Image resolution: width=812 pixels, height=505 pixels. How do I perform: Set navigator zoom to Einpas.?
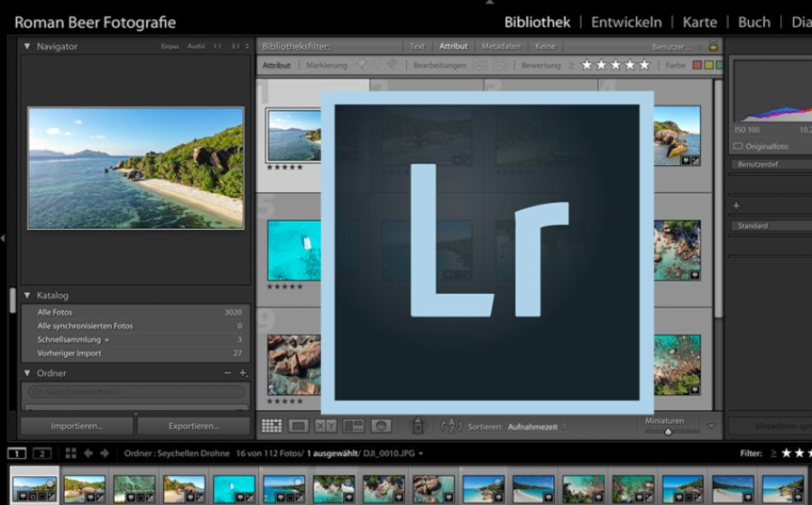click(170, 46)
